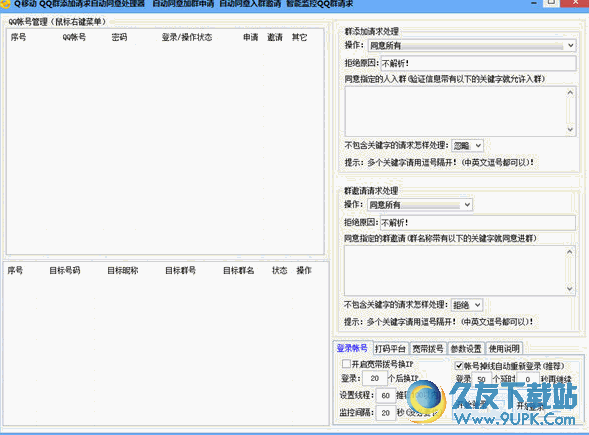The image size is (589, 435).
Task: Click 登录 20 个后换IP input
Action: (375, 378)
